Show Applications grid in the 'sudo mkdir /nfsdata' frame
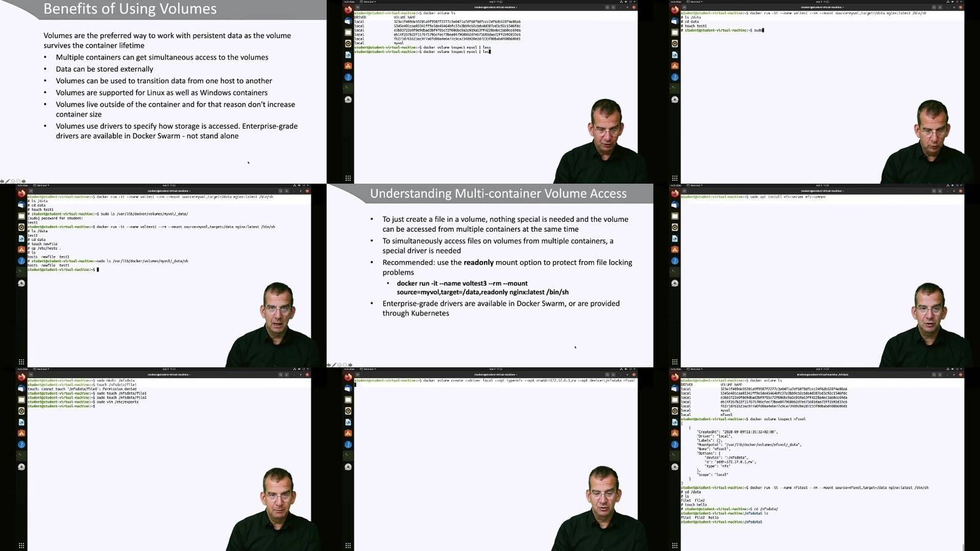This screenshot has height=551, width=980. 21,545
